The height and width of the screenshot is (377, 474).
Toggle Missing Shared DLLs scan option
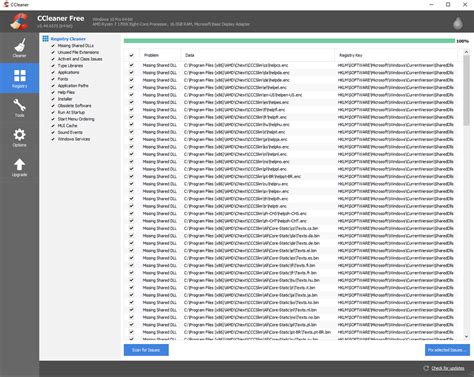click(53, 45)
